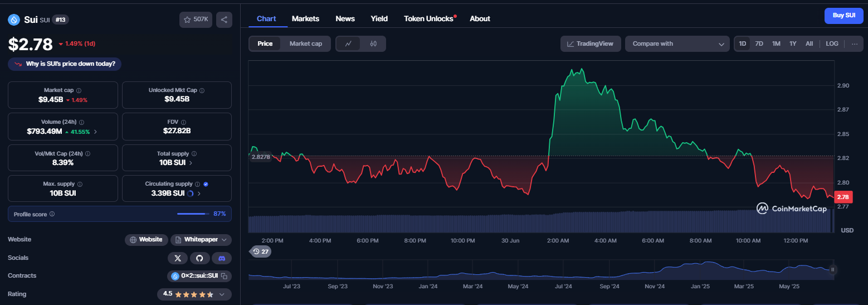Toggle LOG scale on chart

click(832, 43)
